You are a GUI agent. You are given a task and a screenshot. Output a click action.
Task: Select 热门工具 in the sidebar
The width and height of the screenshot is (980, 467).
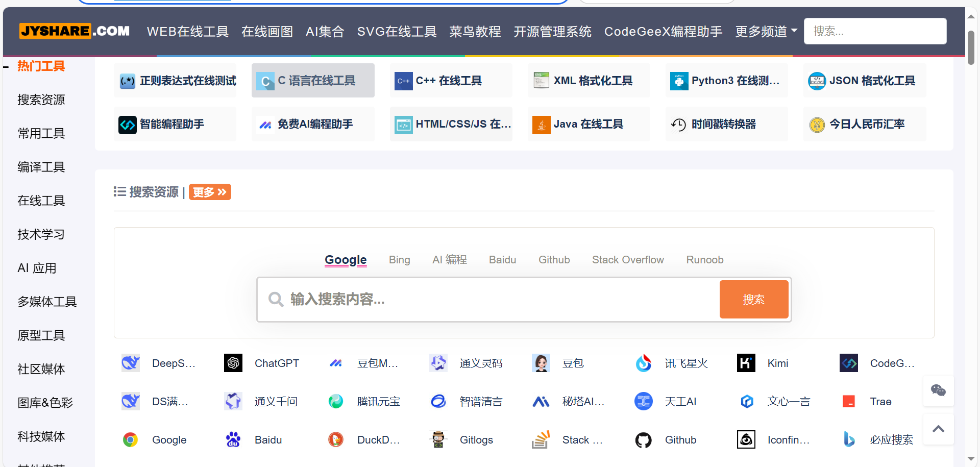(41, 66)
